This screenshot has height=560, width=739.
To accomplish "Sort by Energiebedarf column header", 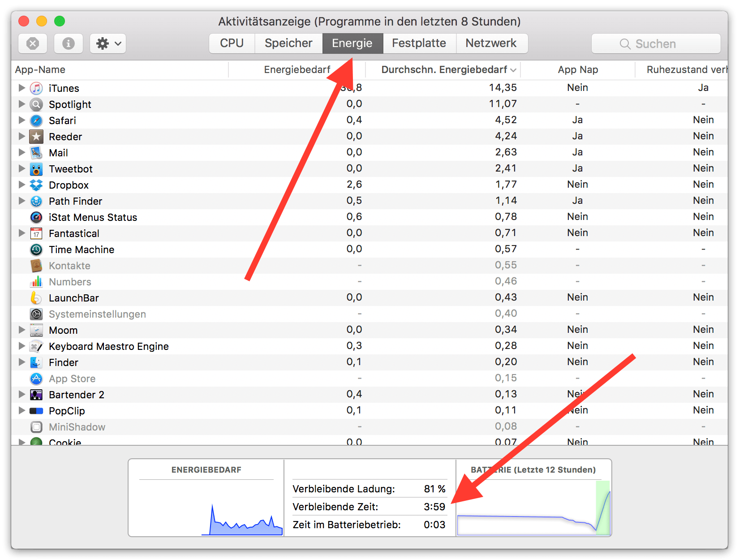I will 297,70.
